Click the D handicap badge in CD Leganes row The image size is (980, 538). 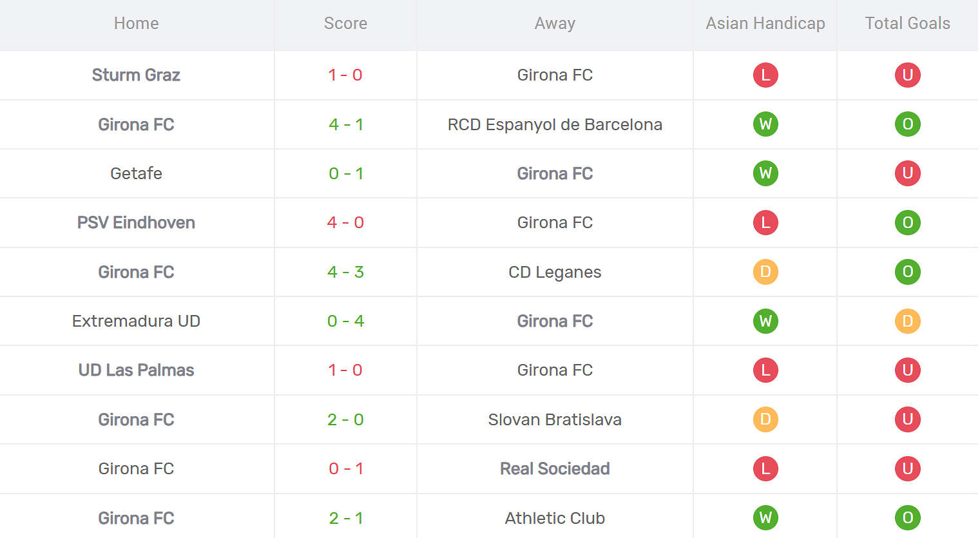[765, 271]
